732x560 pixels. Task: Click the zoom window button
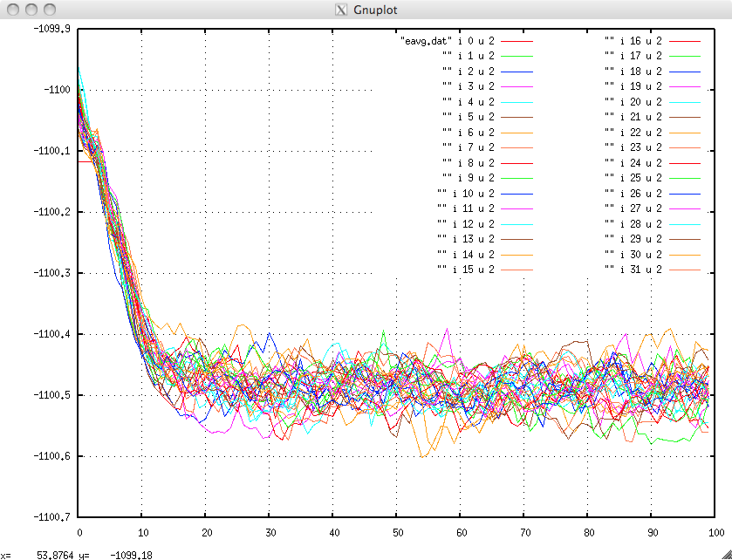point(48,9)
